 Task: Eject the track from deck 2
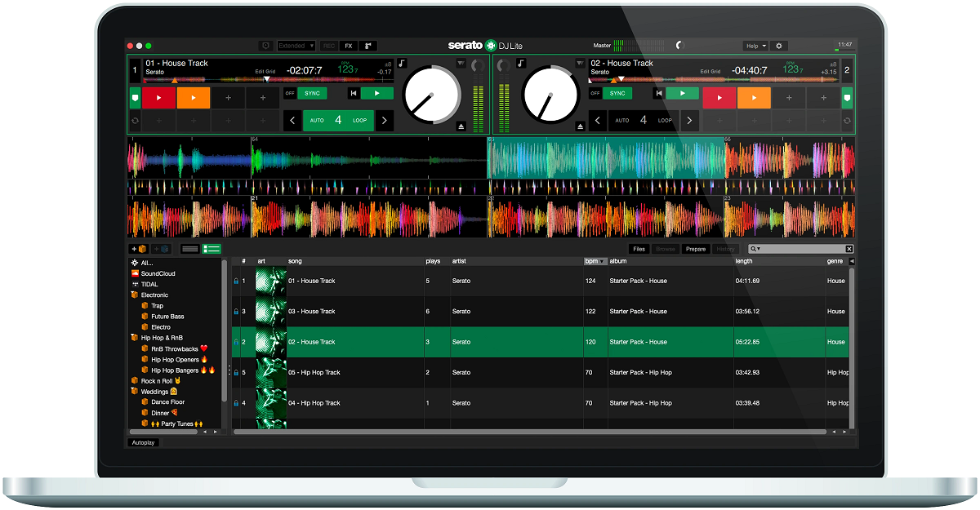(580, 126)
